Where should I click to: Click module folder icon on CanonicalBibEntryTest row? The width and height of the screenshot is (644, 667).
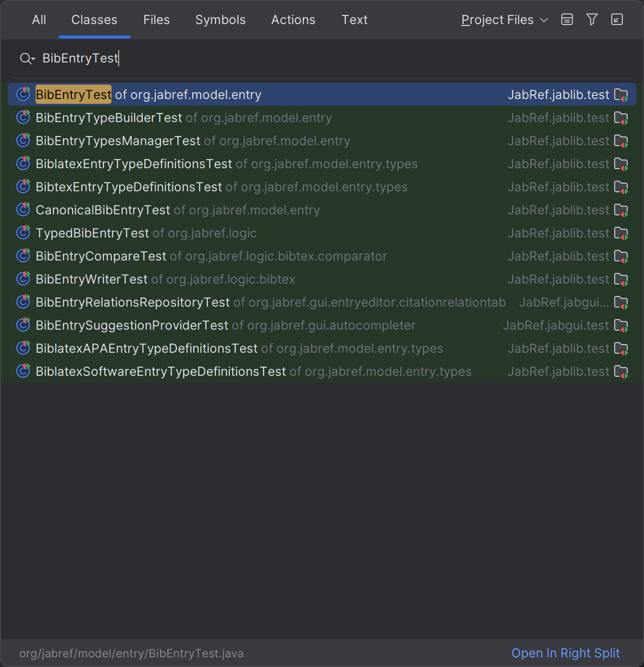[621, 210]
